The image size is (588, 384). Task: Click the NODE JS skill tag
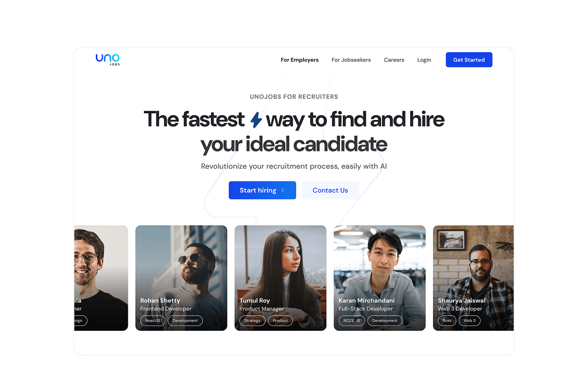click(x=352, y=320)
